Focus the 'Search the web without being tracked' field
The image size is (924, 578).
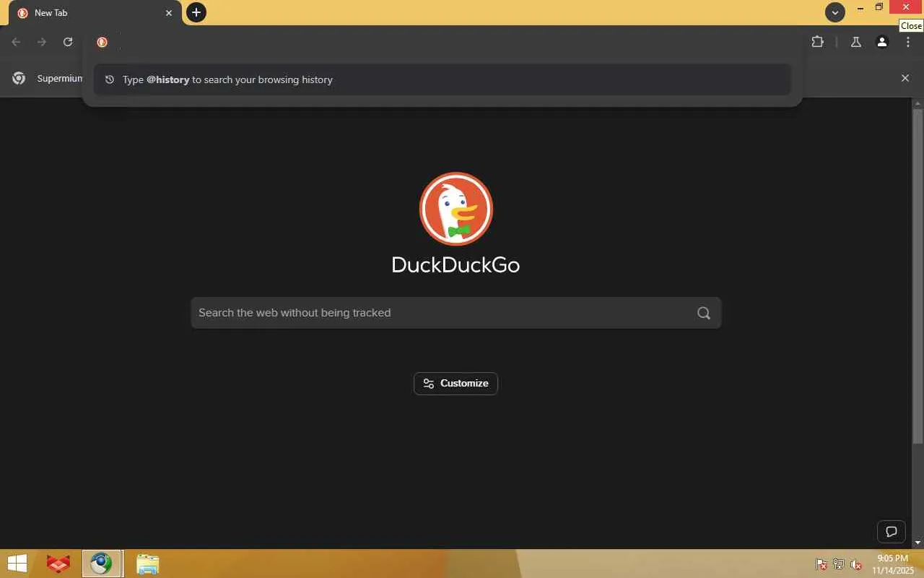click(456, 313)
